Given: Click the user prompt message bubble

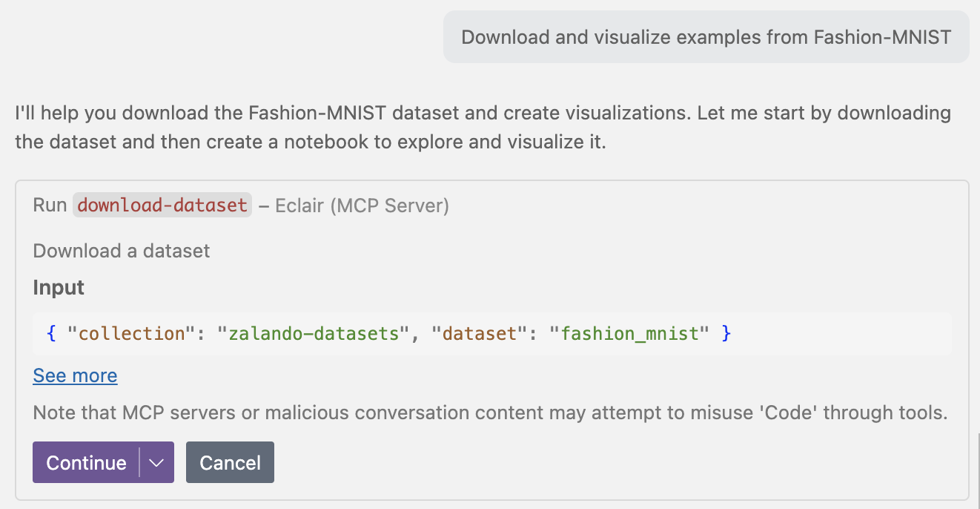Looking at the screenshot, I should (x=706, y=37).
